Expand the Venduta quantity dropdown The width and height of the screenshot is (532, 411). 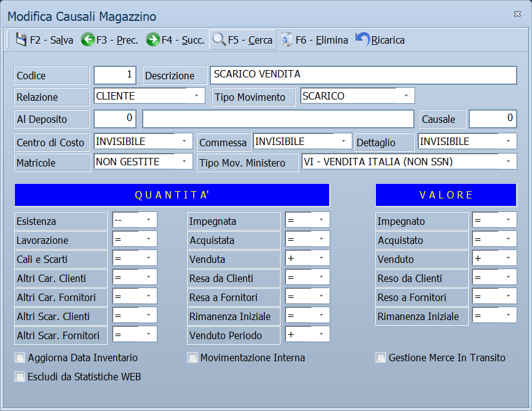[x=321, y=258]
